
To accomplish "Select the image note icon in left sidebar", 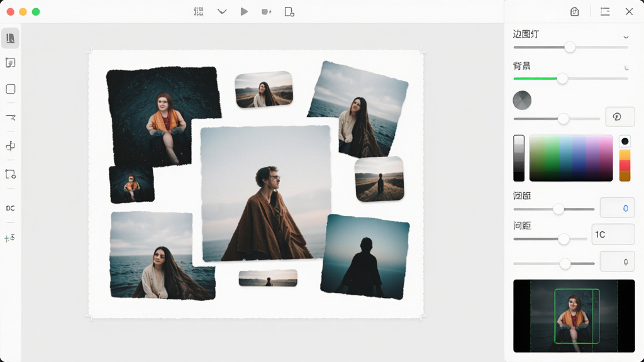I will click(10, 63).
